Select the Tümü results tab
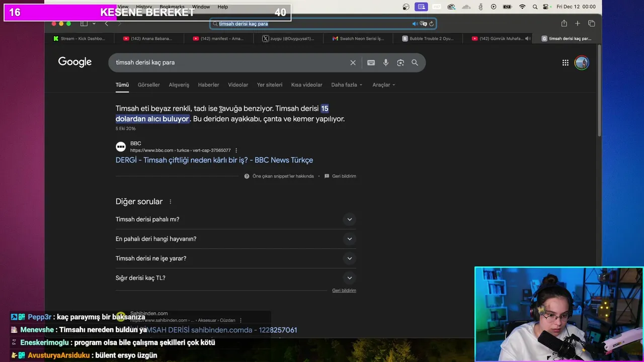644x362 pixels. [122, 85]
